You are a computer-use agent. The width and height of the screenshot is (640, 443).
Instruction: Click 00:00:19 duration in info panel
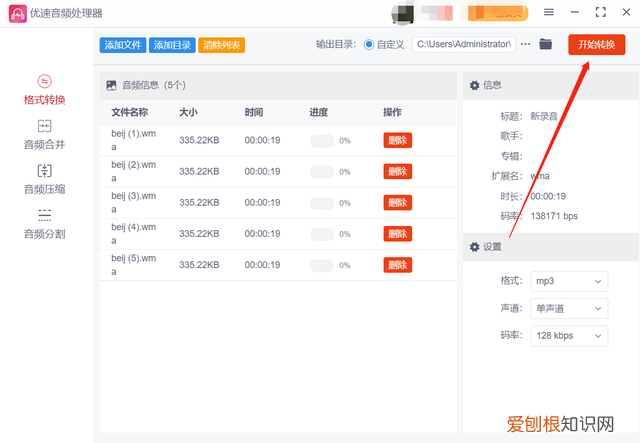(548, 196)
